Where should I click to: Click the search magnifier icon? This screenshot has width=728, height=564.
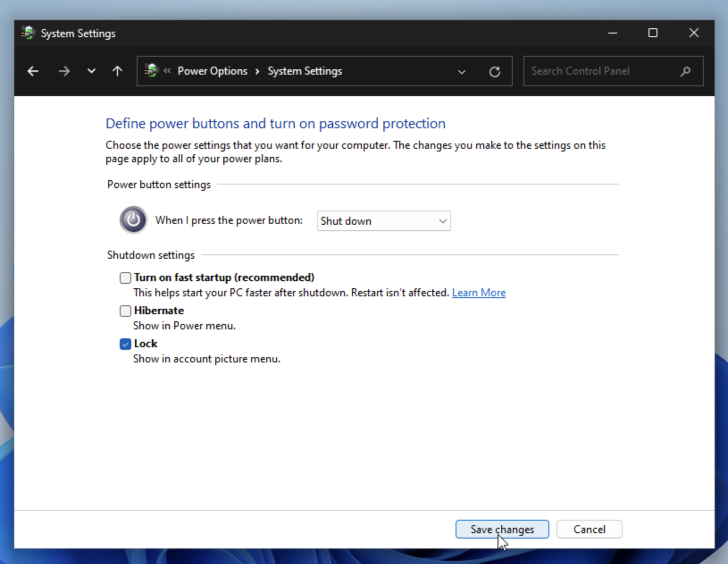686,71
